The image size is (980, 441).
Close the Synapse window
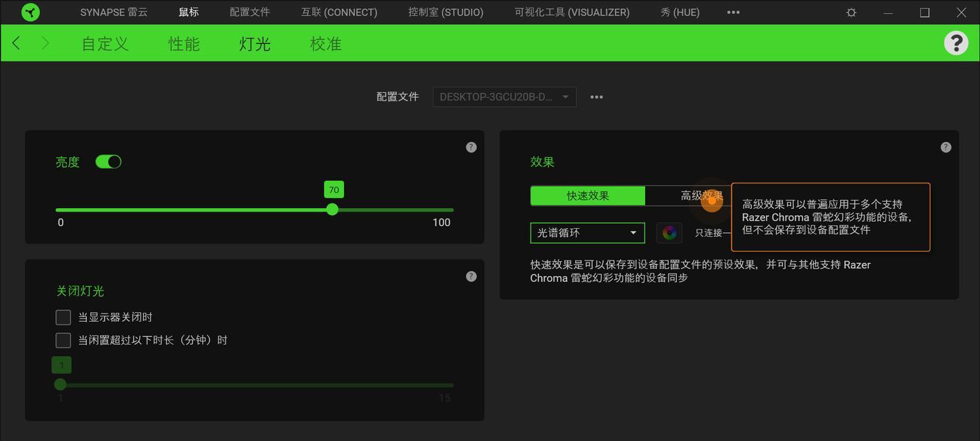[961, 12]
